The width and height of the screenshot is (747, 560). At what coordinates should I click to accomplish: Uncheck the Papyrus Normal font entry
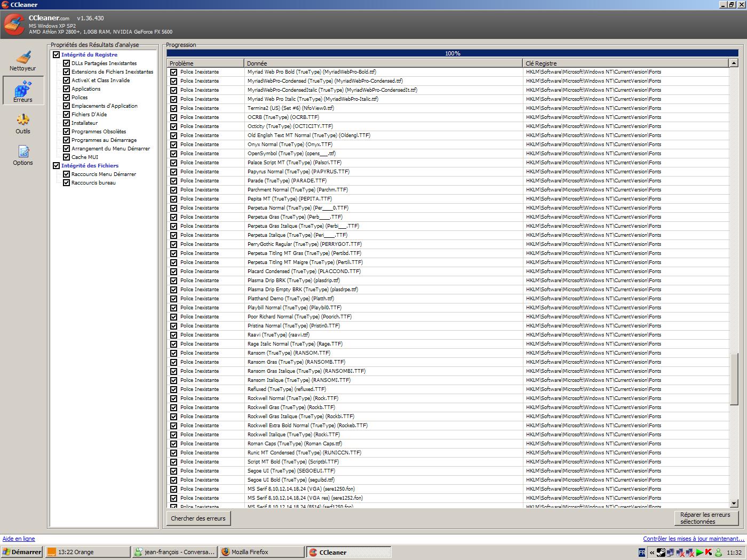point(173,172)
